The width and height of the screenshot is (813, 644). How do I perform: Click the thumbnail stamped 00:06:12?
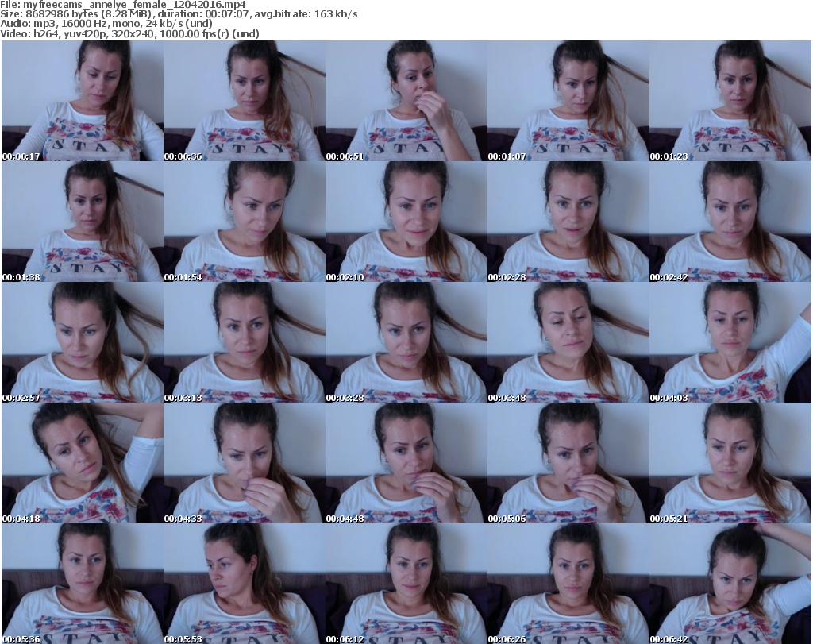tap(406, 584)
